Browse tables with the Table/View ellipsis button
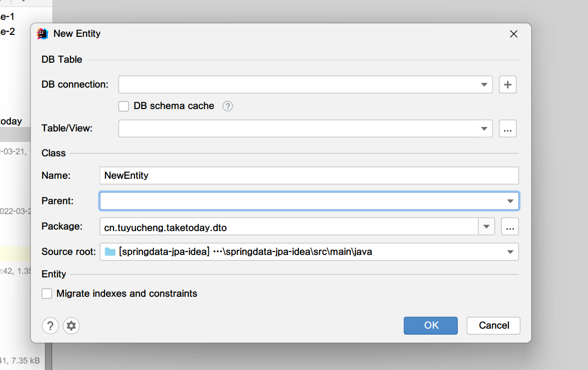 (x=508, y=128)
